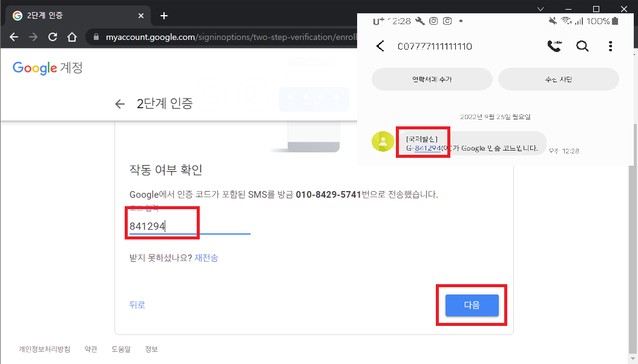Click the page vertical scrollbar

(633, 239)
